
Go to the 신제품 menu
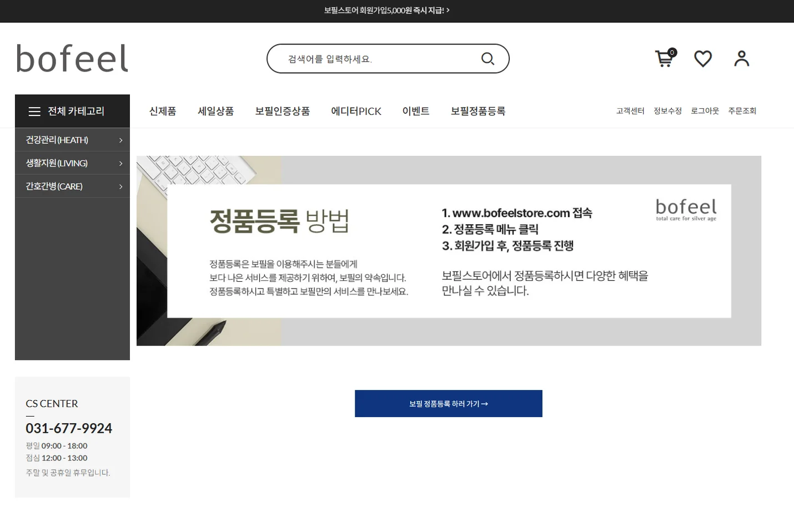point(163,111)
